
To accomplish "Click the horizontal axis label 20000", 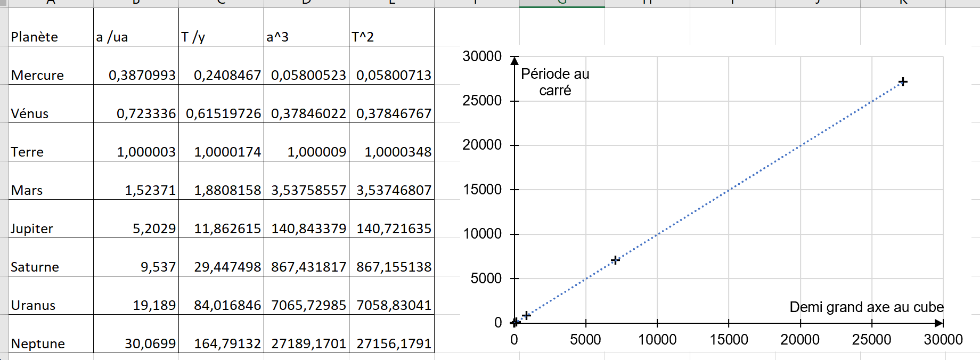I will point(800,340).
